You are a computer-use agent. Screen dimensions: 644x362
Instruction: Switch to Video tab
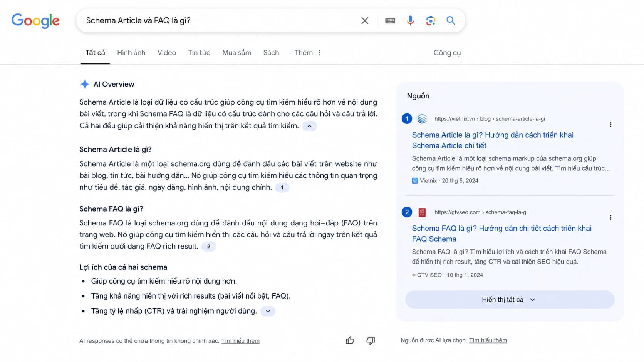tap(167, 53)
